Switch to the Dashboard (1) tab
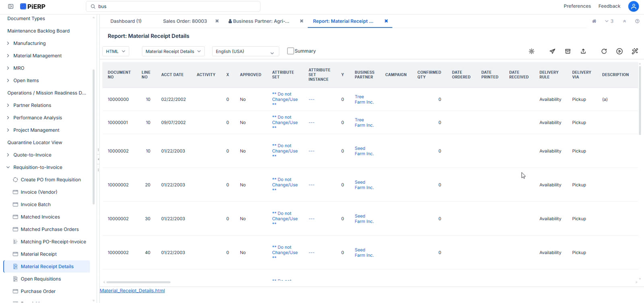Viewport: 644px width, 303px height. (x=126, y=21)
